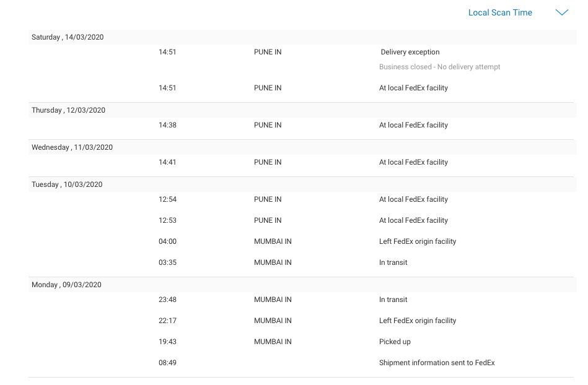588x385 pixels.
Task: Select the Saturday, 14/03/2020 date header
Action: point(68,37)
